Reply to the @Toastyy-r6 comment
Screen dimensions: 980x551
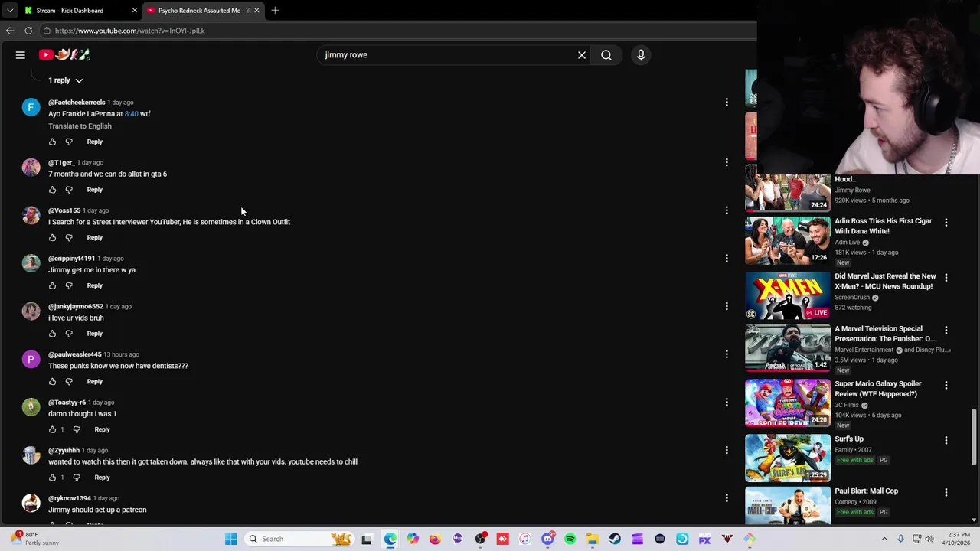[102, 429]
